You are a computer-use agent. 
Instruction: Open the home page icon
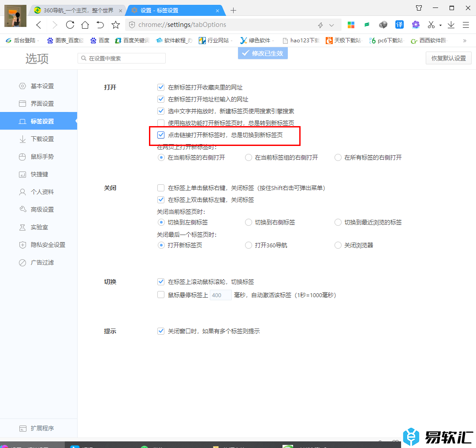pyautogui.click(x=86, y=25)
